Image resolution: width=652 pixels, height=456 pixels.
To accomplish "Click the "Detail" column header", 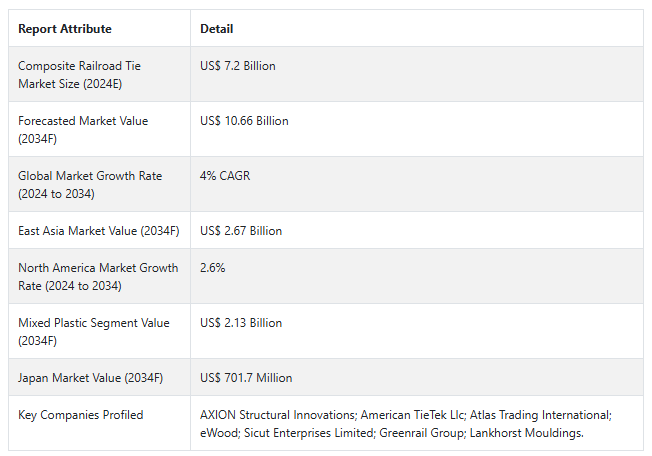I will (217, 29).
